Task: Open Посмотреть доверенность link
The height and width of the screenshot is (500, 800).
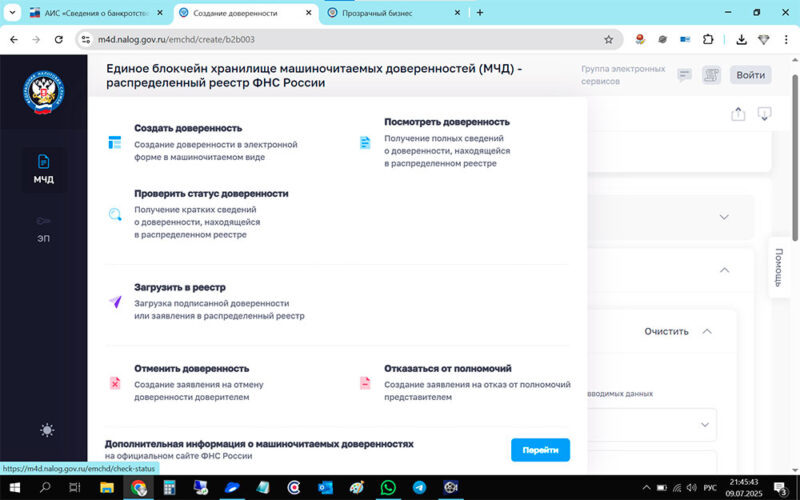Action: [447, 122]
